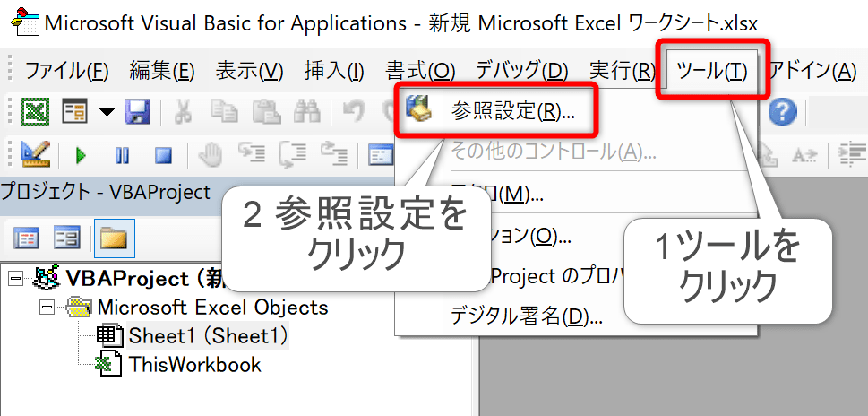Click the blue Reset stop icon
This screenshot has width=868, height=416.
click(x=163, y=156)
